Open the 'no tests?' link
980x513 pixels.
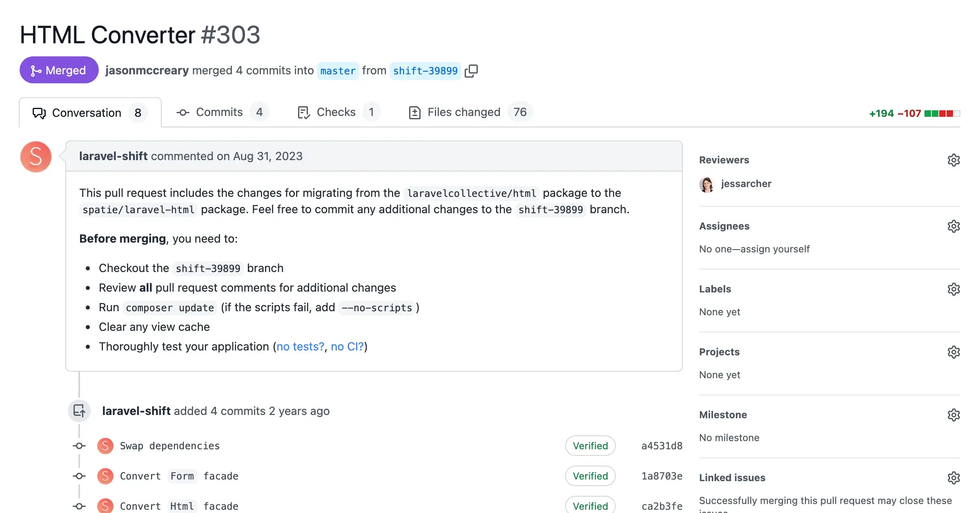coord(300,346)
